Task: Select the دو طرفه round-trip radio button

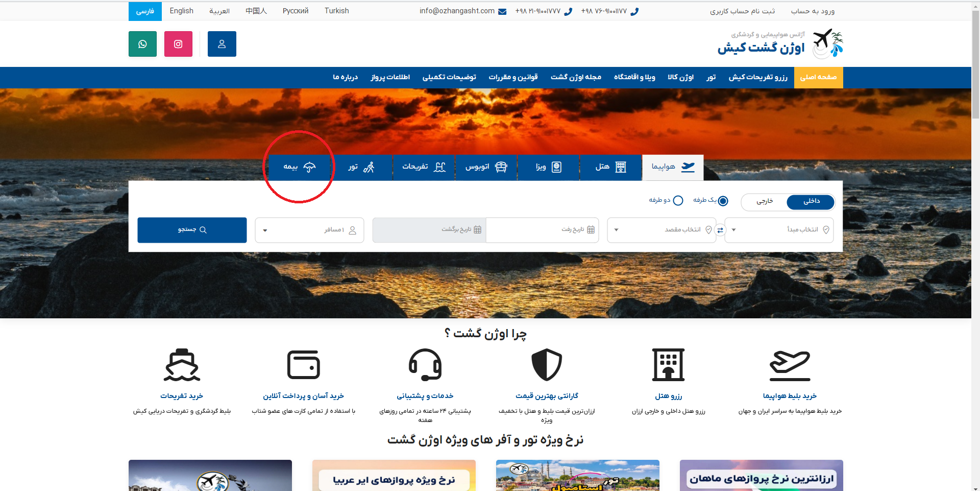Action: click(x=678, y=201)
